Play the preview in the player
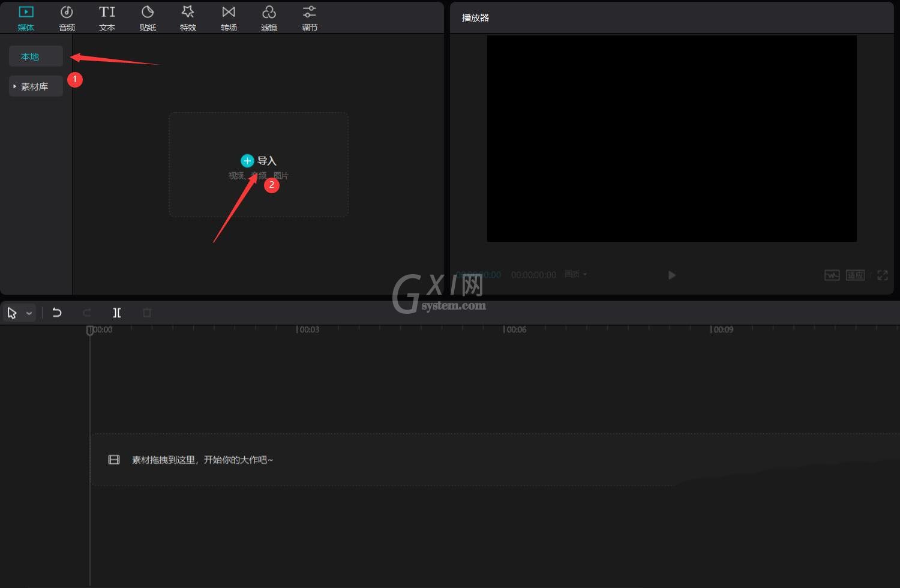Viewport: 900px width, 588px height. click(x=672, y=275)
